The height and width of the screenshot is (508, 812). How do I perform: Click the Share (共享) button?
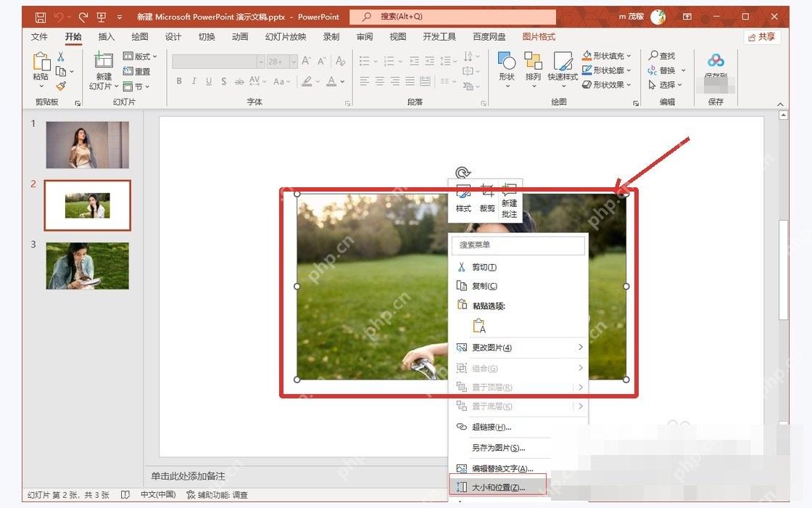(x=761, y=37)
